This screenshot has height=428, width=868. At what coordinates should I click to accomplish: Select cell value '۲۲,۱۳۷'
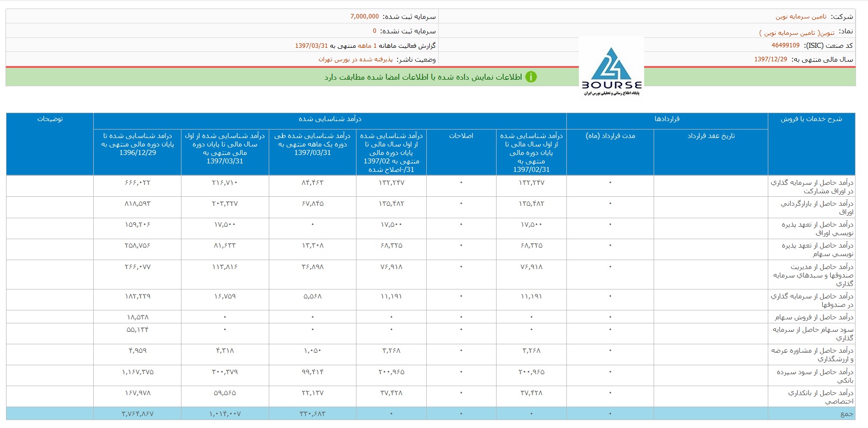click(x=313, y=393)
